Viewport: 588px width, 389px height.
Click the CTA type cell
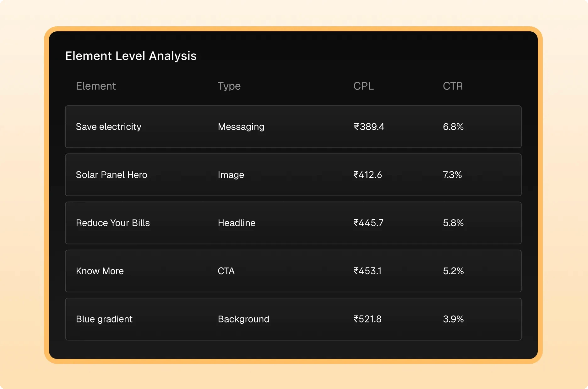(x=226, y=271)
